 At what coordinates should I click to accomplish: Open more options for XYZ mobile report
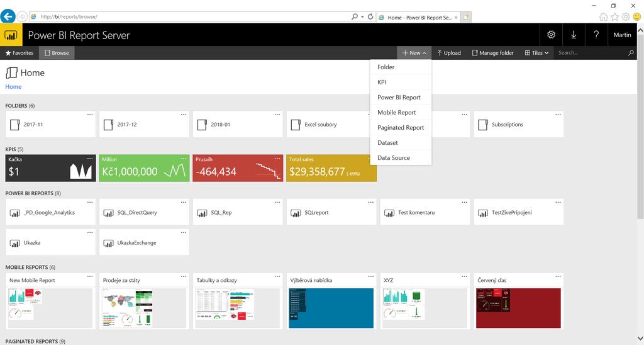tap(465, 277)
